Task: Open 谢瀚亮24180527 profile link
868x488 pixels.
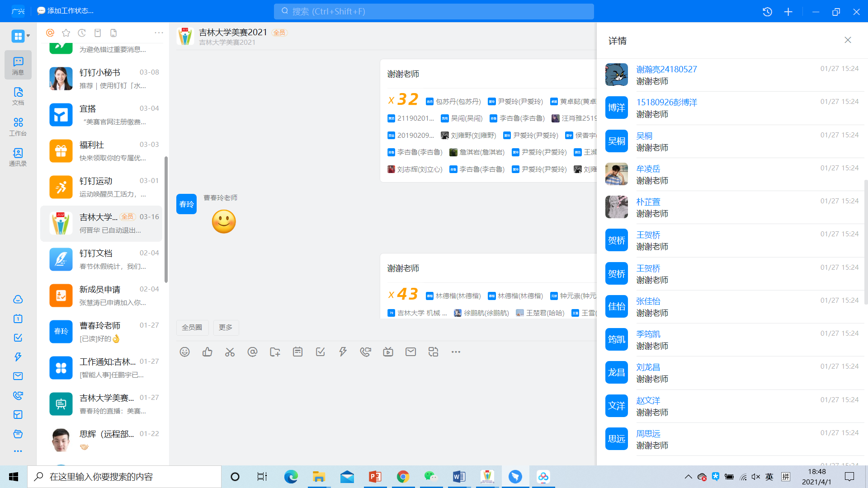Action: [x=666, y=69]
